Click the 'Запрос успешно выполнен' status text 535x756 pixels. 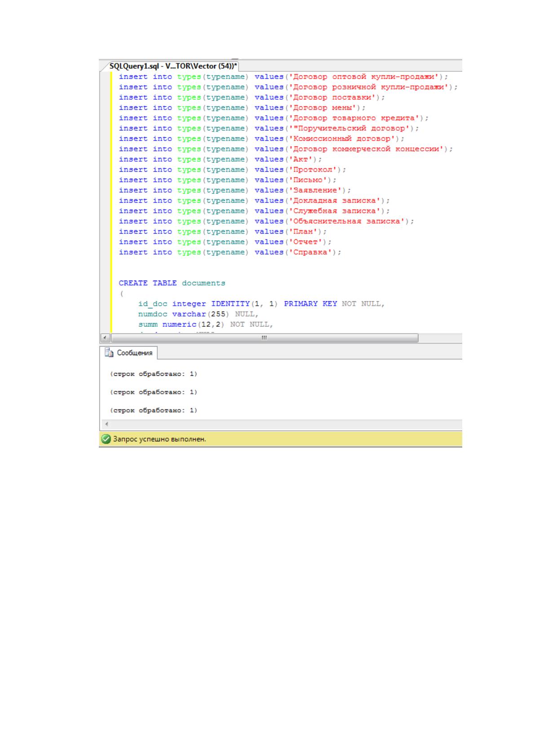tap(159, 439)
